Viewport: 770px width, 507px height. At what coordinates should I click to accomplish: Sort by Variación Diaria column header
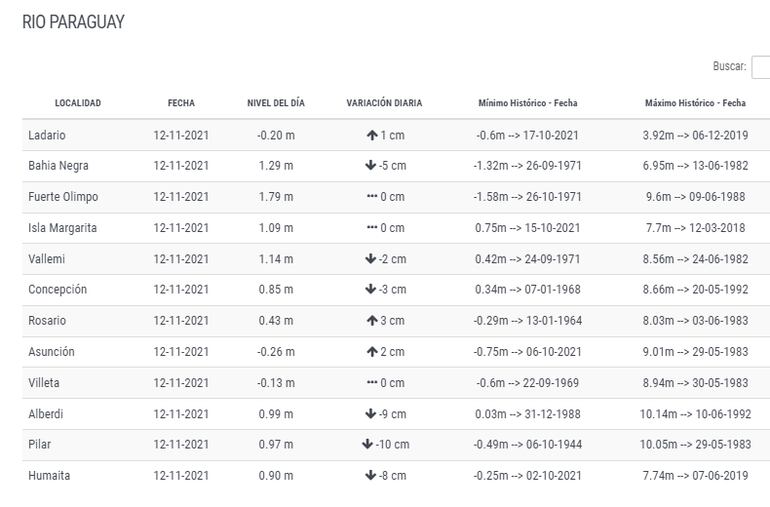coord(384,103)
